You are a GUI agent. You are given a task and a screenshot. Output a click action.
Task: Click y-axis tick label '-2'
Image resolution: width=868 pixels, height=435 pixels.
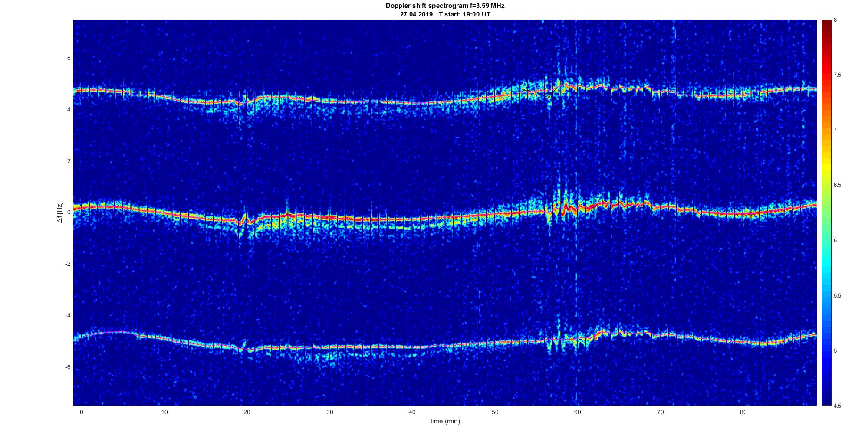coord(68,264)
